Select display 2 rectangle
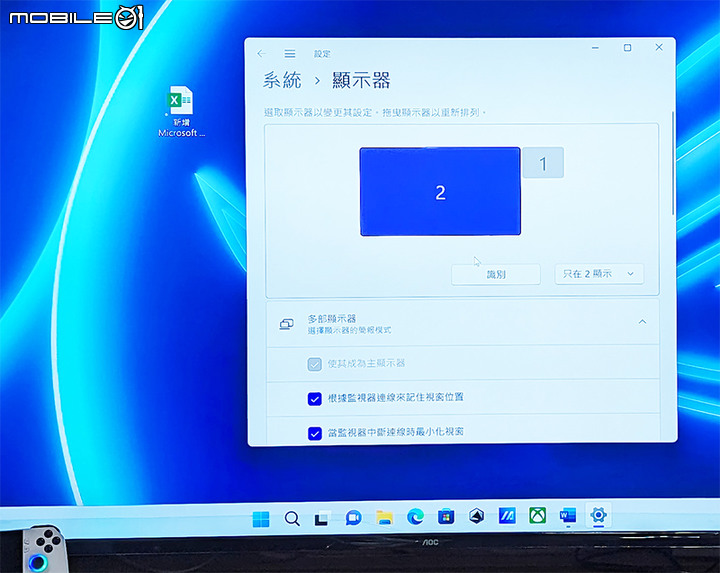 pyautogui.click(x=440, y=191)
